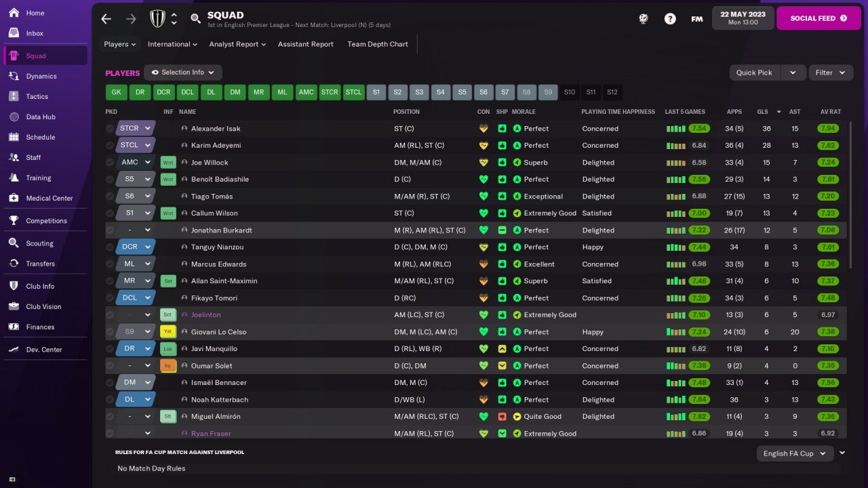Sort by AV RAT column header
Screen dimensions: 868x488
pos(831,112)
